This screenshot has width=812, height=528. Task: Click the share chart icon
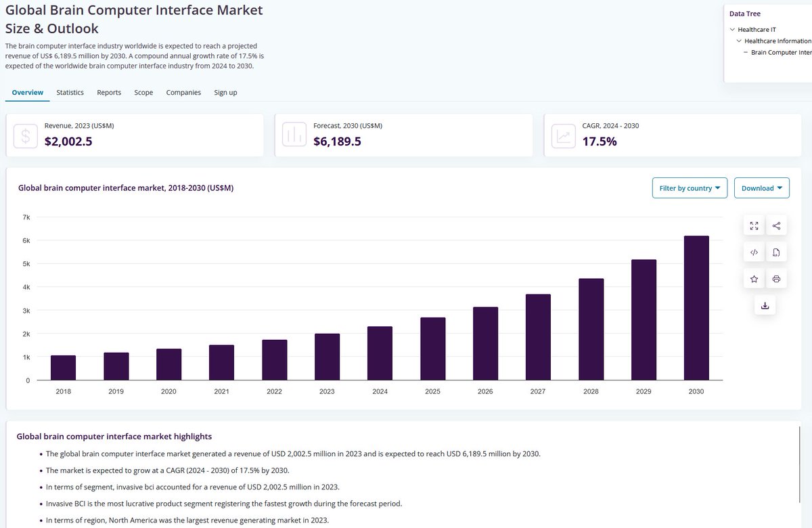pos(776,226)
